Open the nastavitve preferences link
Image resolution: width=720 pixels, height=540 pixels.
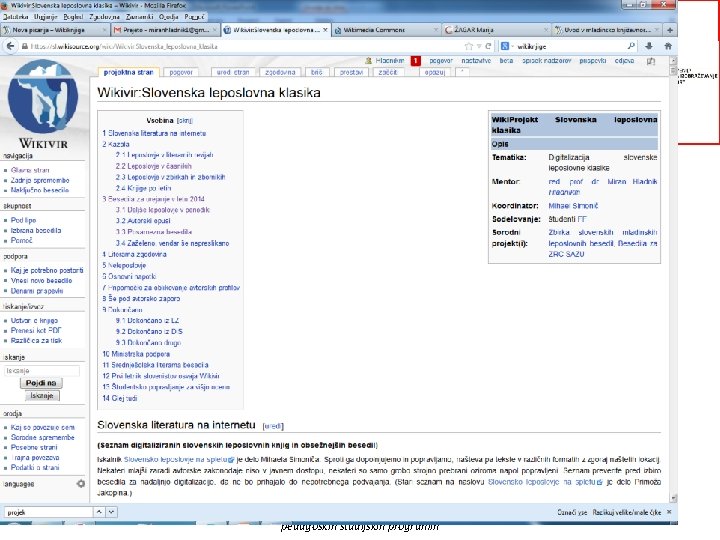point(476,61)
